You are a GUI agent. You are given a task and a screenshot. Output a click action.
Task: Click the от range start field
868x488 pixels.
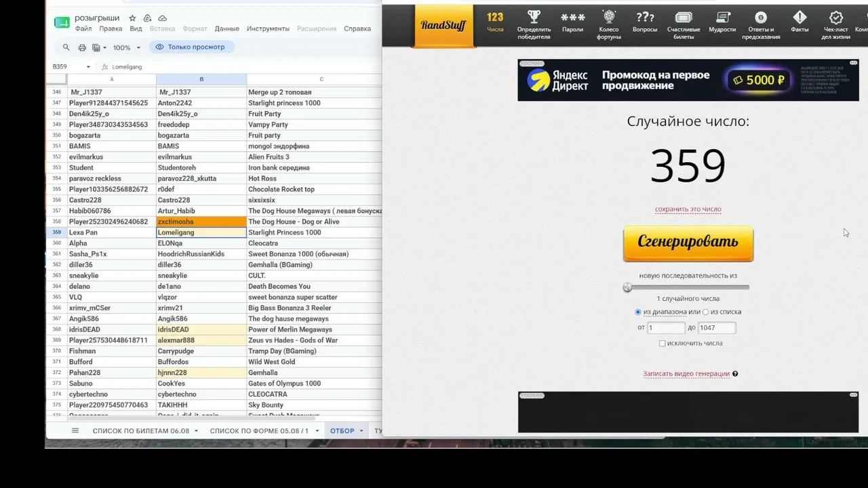666,327
